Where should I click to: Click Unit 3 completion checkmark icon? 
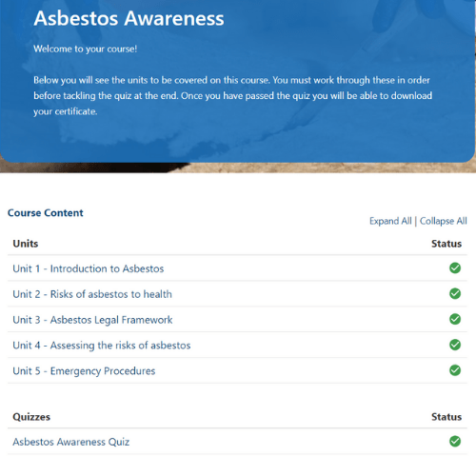(x=455, y=319)
